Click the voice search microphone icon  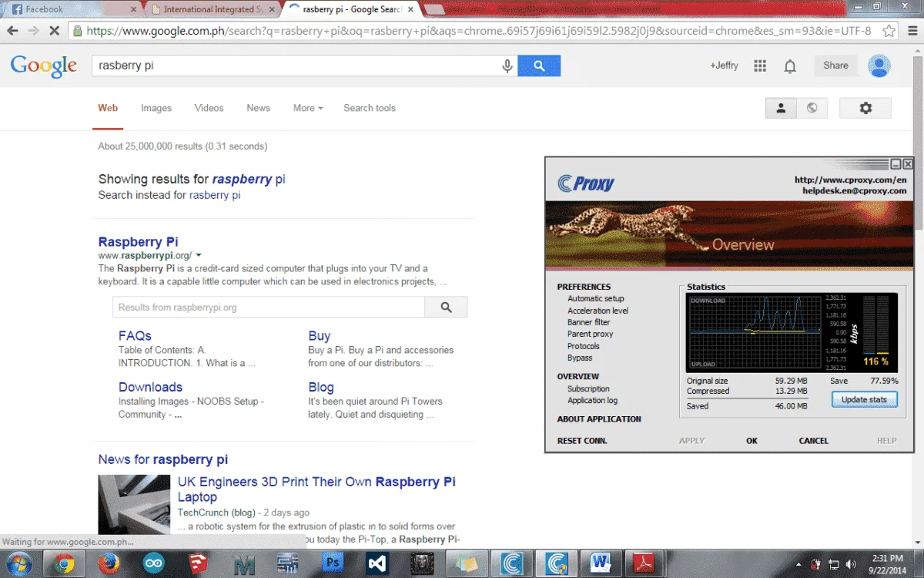tap(507, 66)
